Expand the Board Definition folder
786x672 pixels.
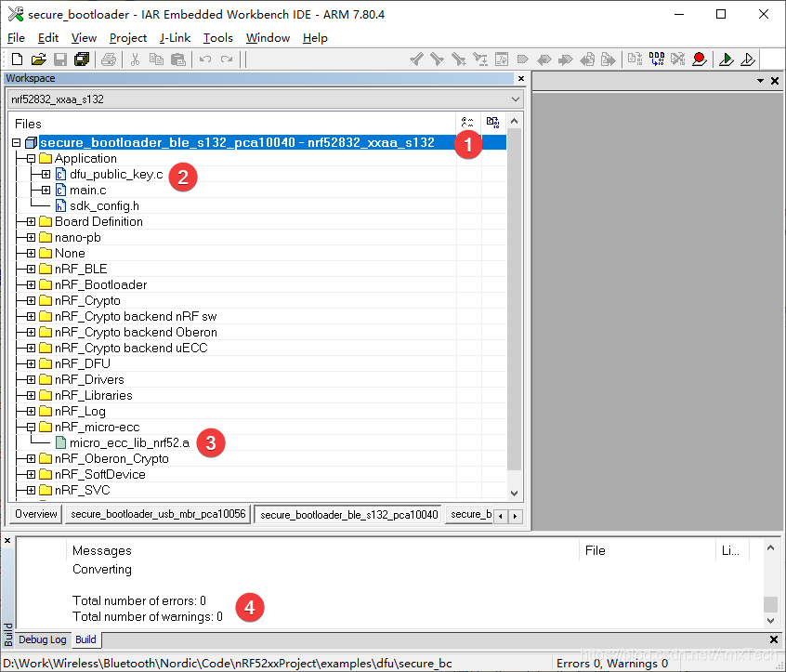31,221
